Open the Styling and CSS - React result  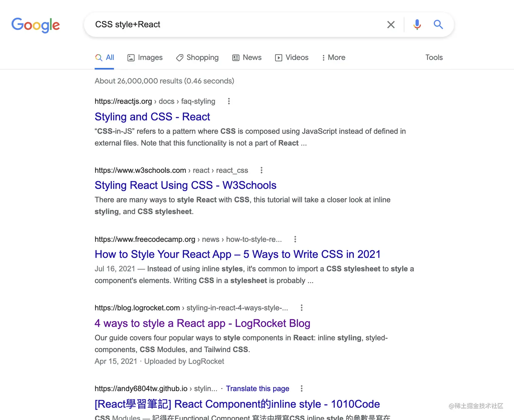coord(152,117)
